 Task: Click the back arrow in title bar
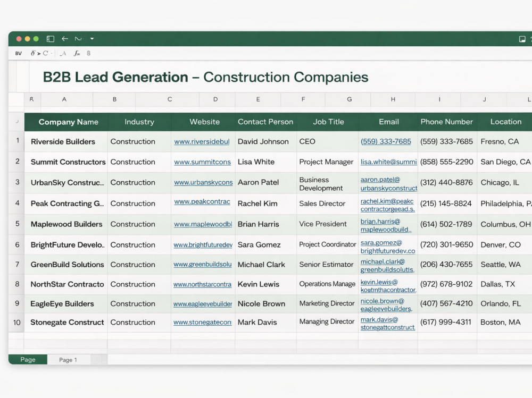tap(65, 39)
